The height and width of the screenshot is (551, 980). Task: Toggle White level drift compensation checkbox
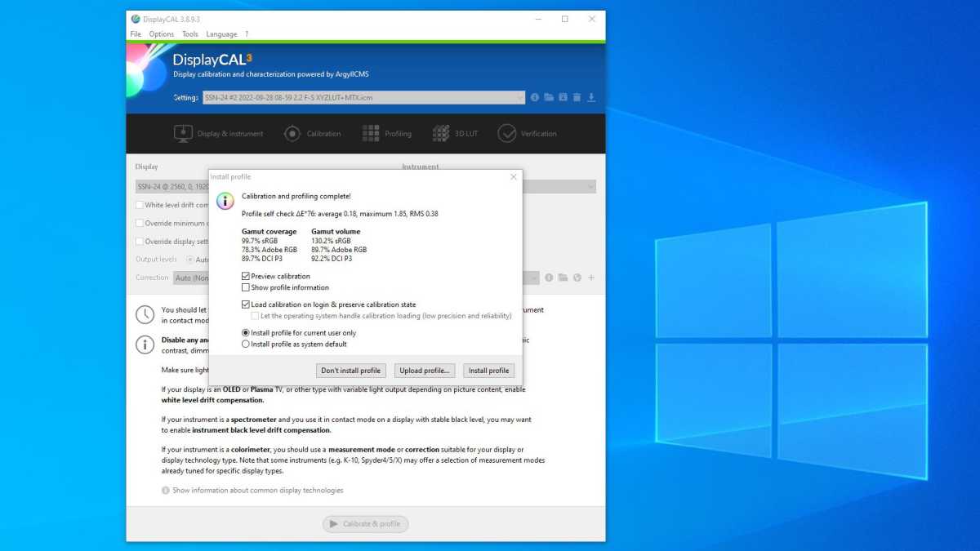click(140, 205)
